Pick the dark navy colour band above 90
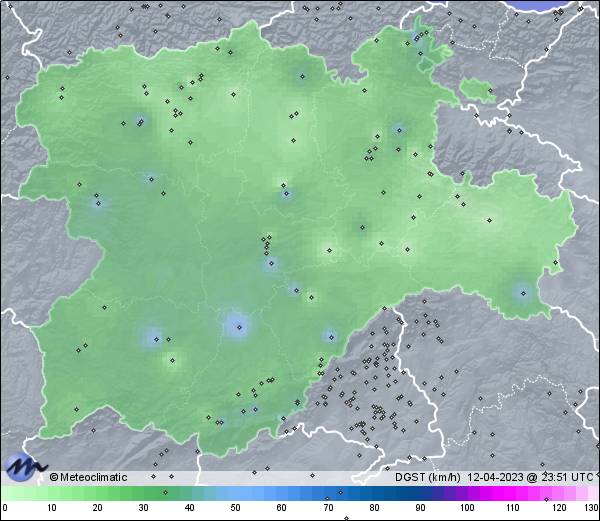The image size is (600, 521). (421, 493)
